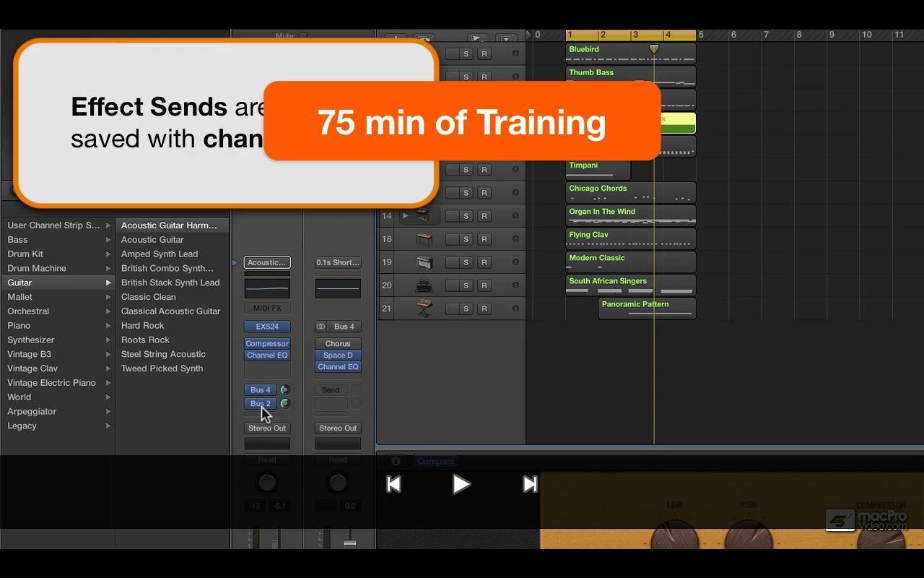Screen dimensions: 924x578
Task: Open the 0.1s Short channel strip setting menu
Action: pos(338,262)
